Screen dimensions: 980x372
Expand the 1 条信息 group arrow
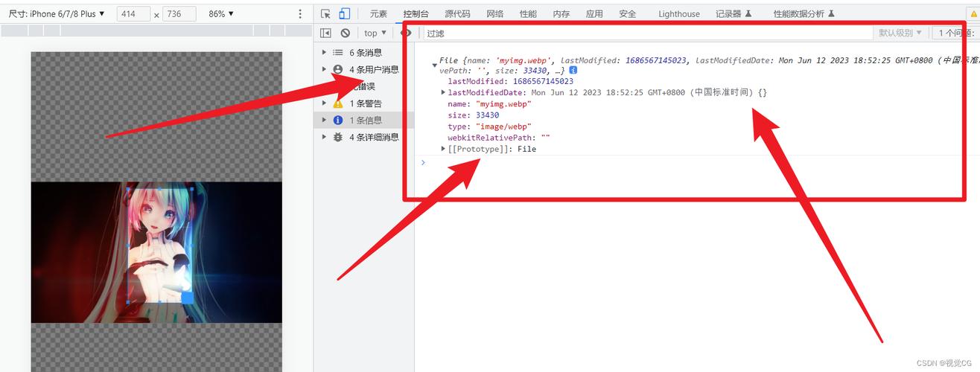(x=324, y=120)
